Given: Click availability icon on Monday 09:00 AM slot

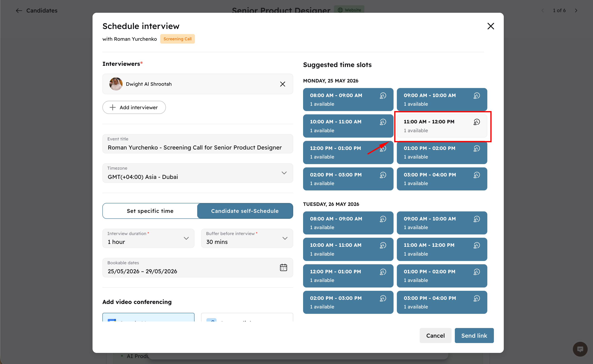Looking at the screenshot, I should click(477, 96).
